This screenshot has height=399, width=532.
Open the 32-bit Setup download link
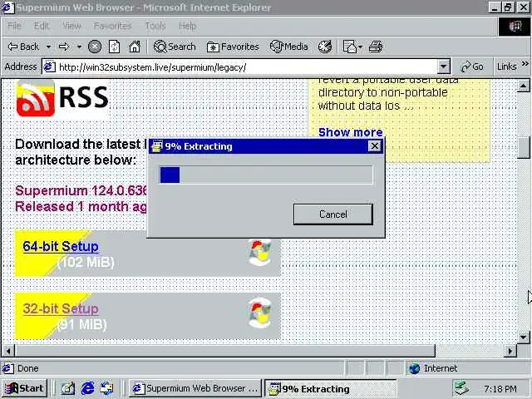61,308
